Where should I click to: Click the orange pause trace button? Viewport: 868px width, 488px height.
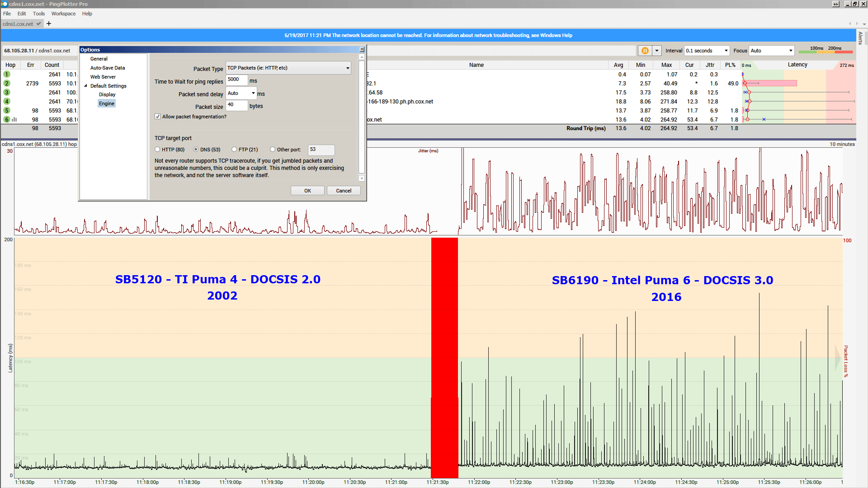click(x=645, y=51)
